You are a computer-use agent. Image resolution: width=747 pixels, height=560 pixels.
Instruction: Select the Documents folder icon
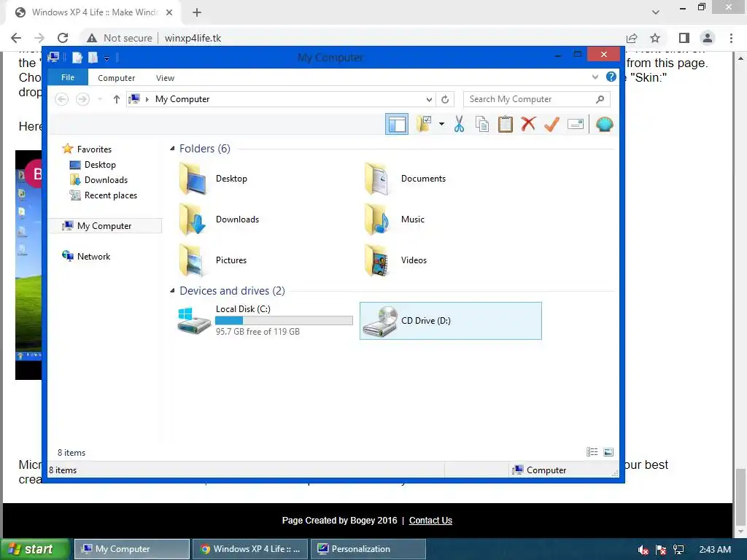(377, 179)
